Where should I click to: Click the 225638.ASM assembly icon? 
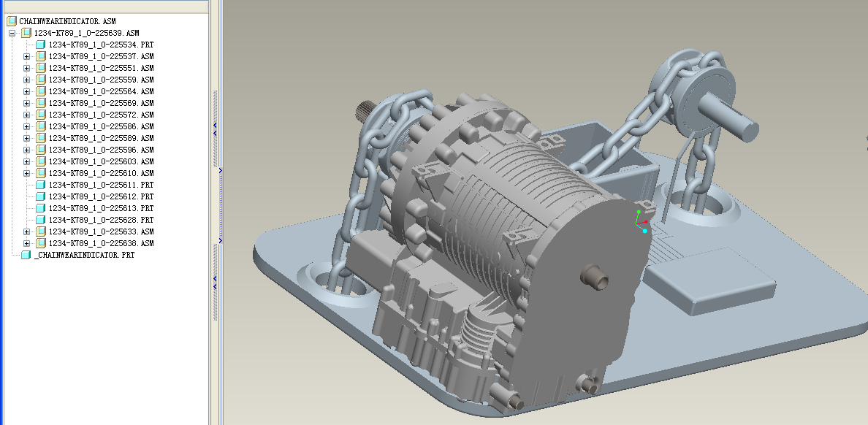[40, 243]
